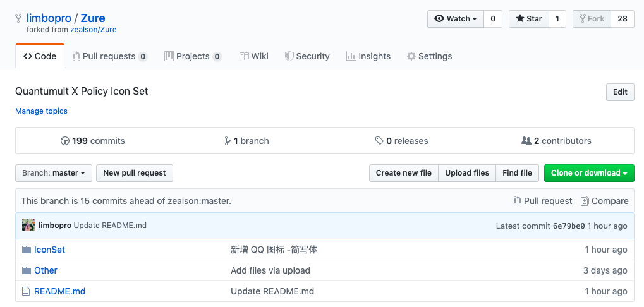Click the releases tag icon
Viewport: 644px width, 307px height.
tap(379, 141)
